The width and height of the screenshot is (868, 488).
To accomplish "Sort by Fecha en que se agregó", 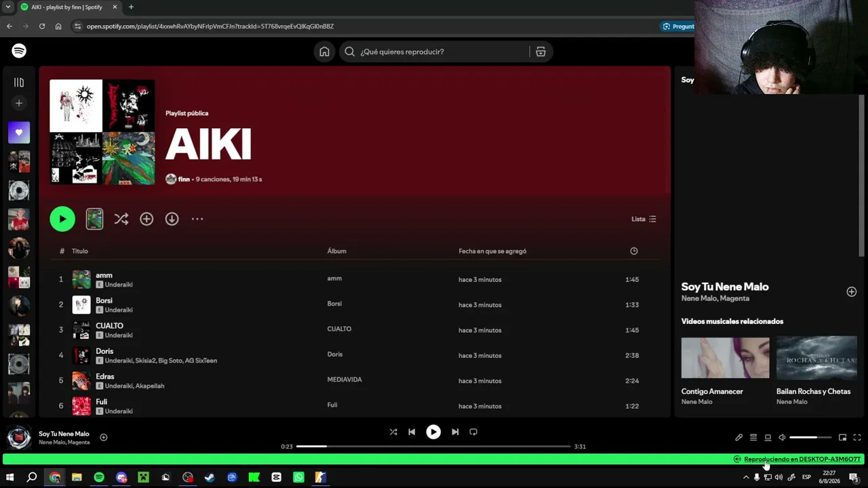I will point(492,251).
